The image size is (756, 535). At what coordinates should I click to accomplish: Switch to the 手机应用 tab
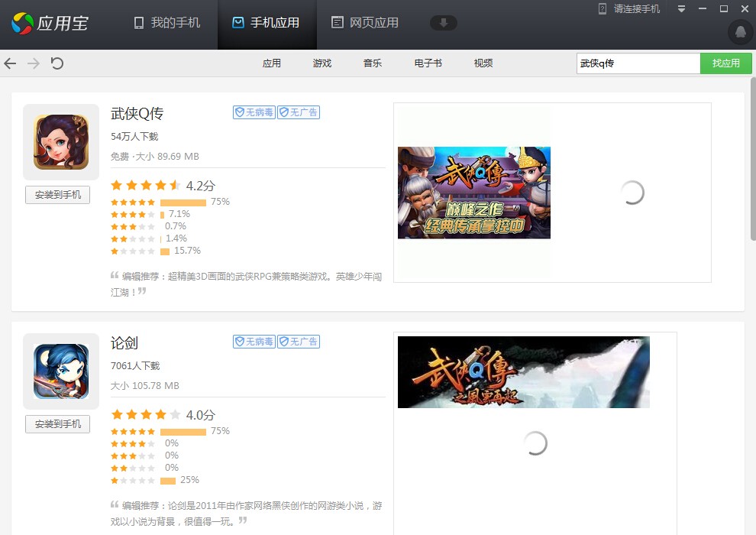tap(267, 23)
